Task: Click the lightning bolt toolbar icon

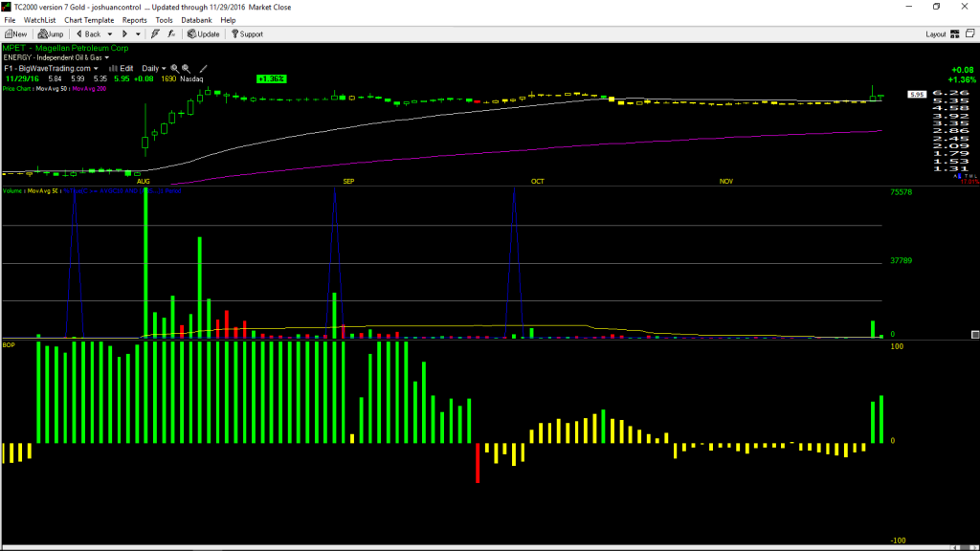Action: point(155,33)
